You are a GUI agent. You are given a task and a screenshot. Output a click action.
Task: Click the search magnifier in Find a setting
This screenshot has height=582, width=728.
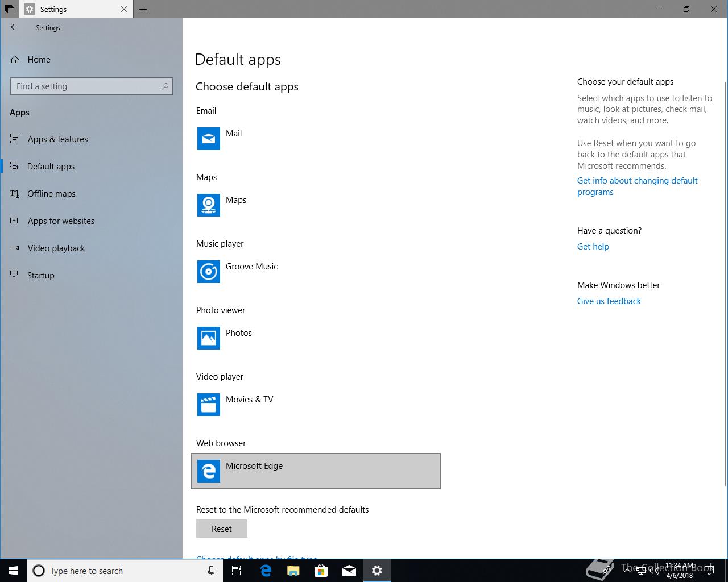(x=165, y=86)
